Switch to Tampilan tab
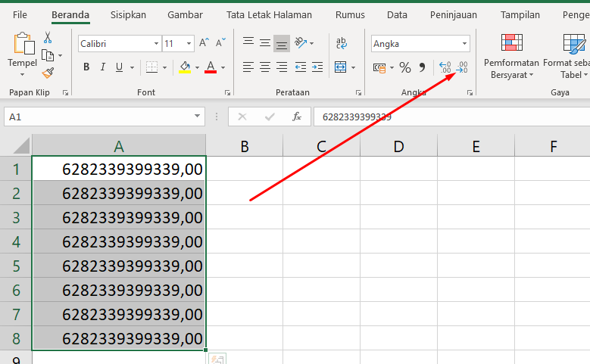590x364 pixels. 520,14
